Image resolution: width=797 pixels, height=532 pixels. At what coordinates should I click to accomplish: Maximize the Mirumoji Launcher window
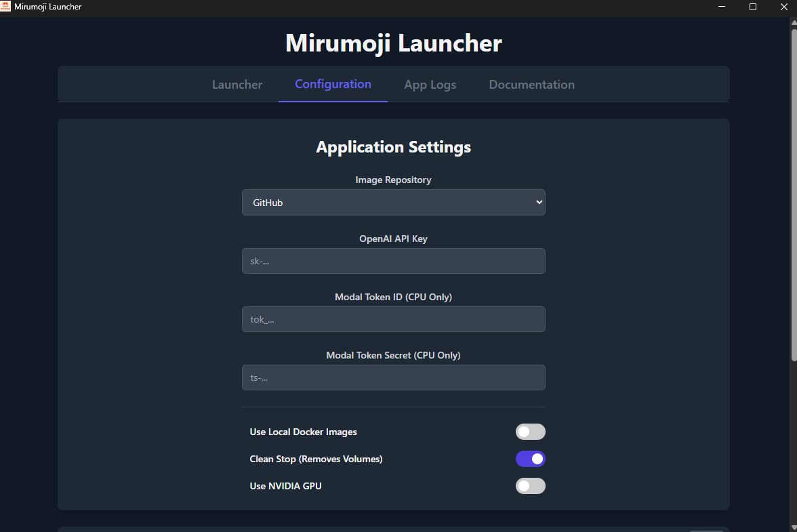coord(753,7)
